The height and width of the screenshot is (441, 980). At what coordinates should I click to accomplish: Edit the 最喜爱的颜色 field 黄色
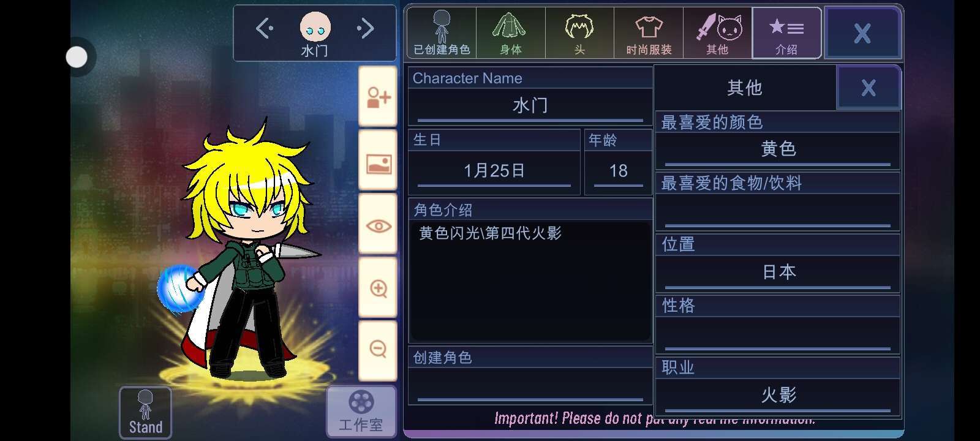click(x=778, y=150)
